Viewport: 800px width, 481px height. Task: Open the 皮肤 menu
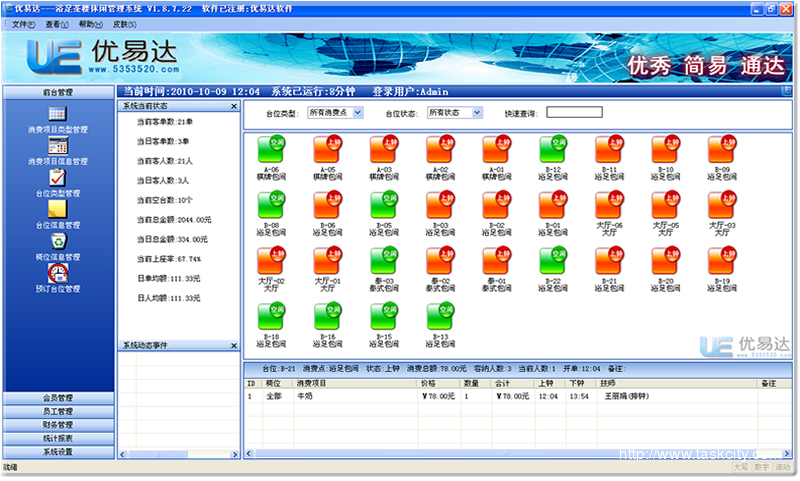(125, 23)
